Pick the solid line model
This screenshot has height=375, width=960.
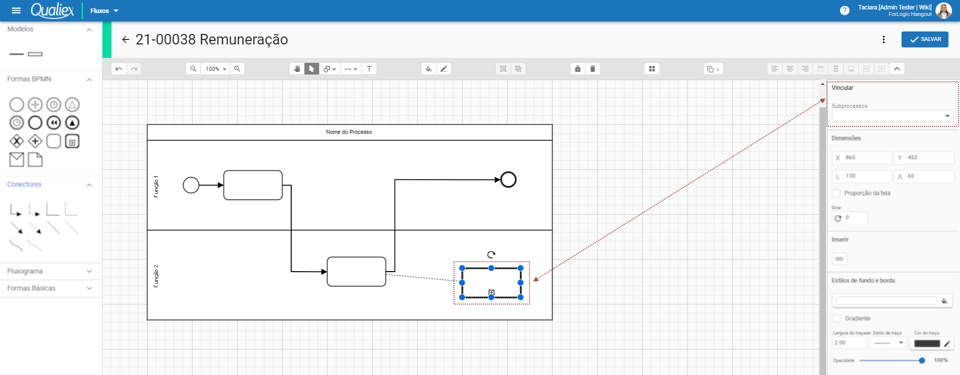click(16, 55)
